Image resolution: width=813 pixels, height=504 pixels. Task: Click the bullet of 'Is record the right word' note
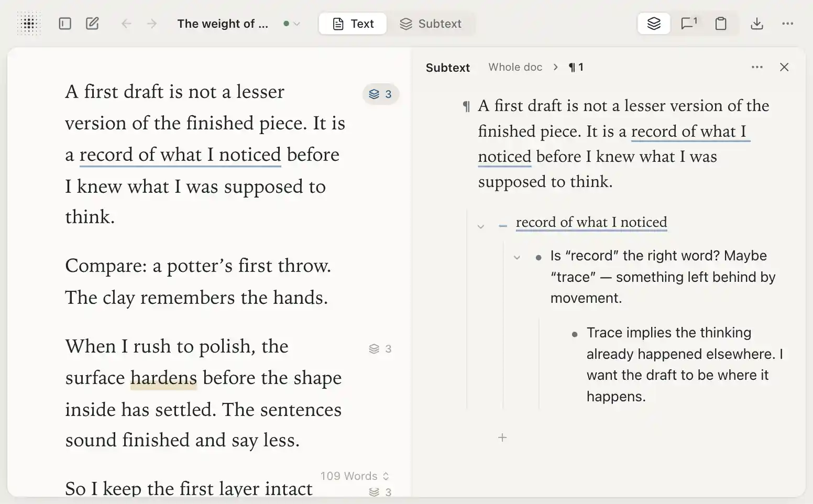(539, 257)
